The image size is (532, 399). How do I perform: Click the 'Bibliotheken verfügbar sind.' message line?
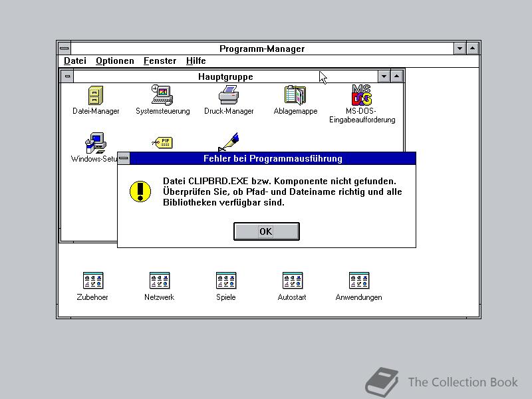[x=223, y=203]
